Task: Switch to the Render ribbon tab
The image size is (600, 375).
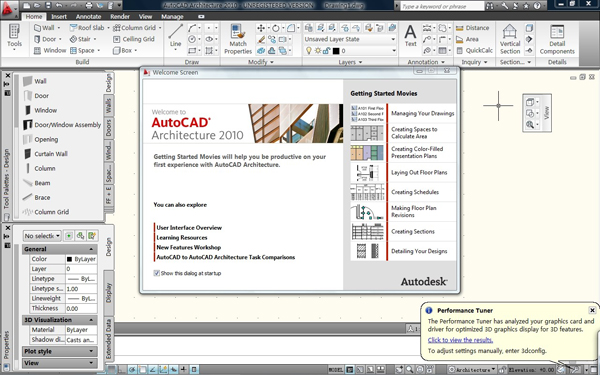Action: point(120,16)
